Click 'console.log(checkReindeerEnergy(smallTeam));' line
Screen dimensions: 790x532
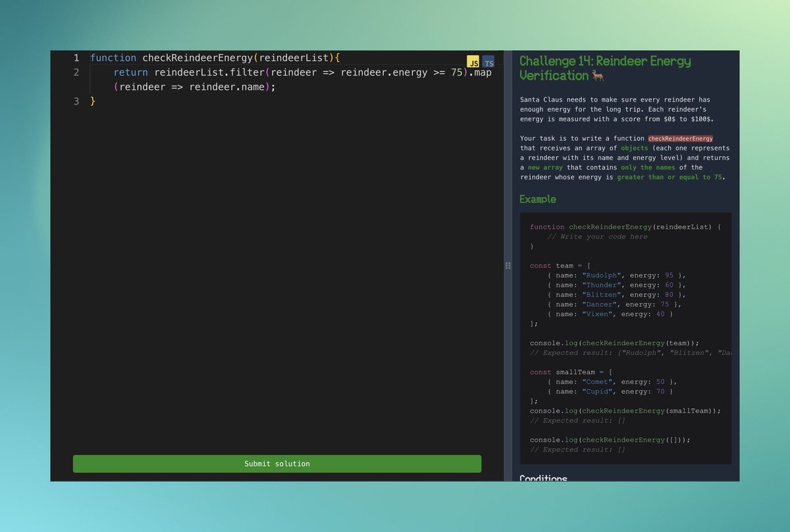[625, 411]
